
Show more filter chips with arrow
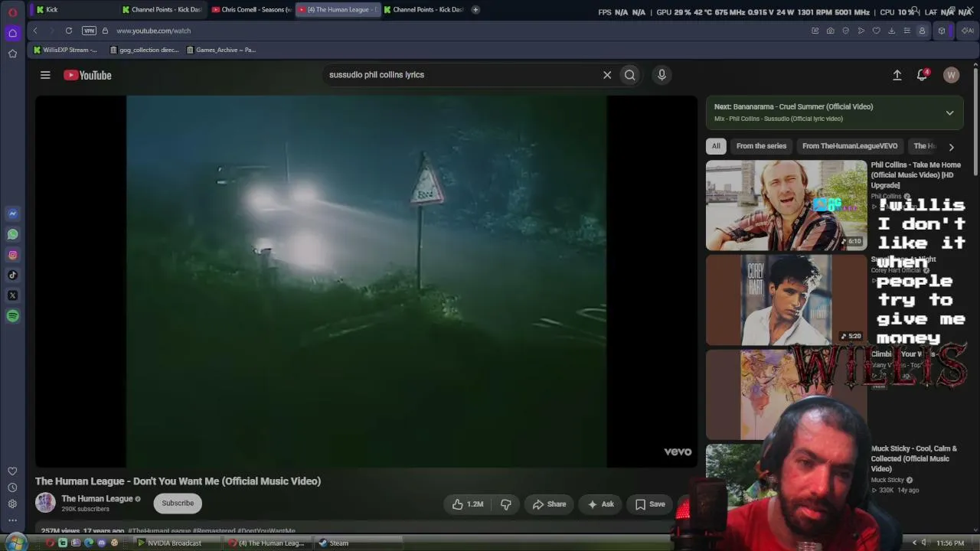951,147
